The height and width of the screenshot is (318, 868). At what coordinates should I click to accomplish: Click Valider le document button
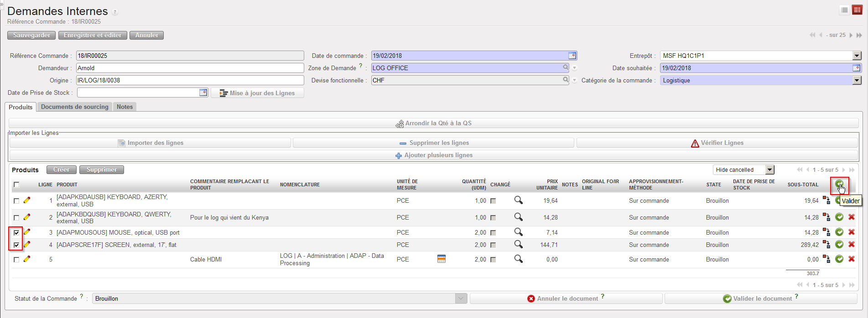pos(761,298)
